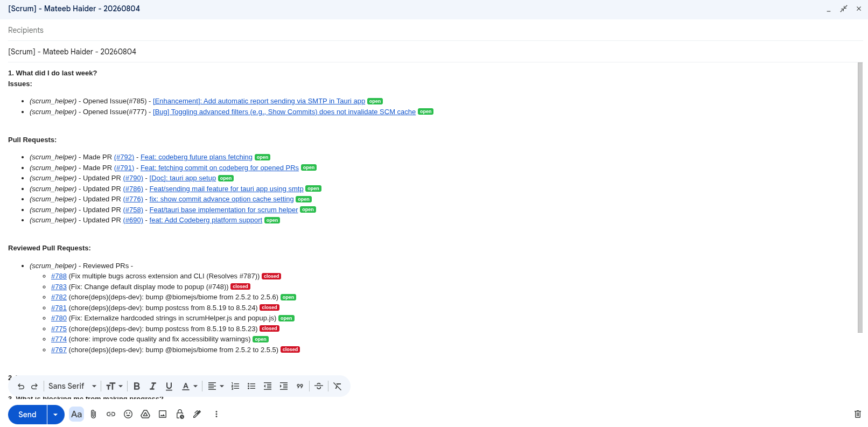The width and height of the screenshot is (868, 427).
Task: Open reviewed PR #774 link
Action: click(59, 339)
